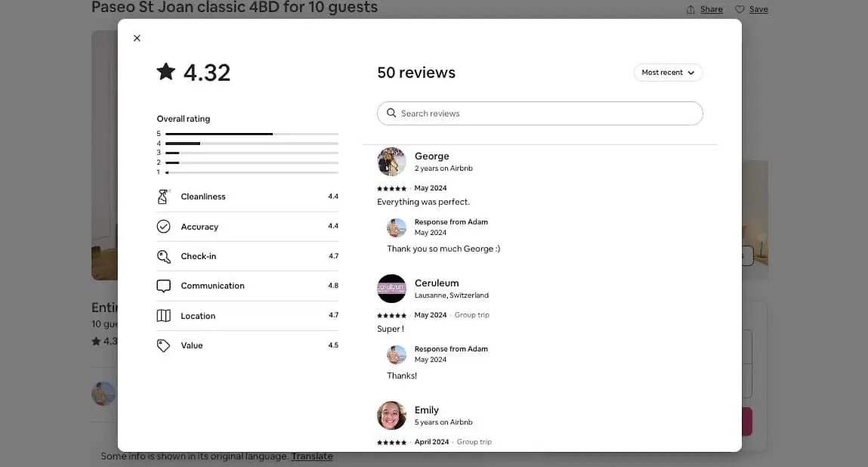Click 'Thank you so much George :)' reply

coord(443,249)
